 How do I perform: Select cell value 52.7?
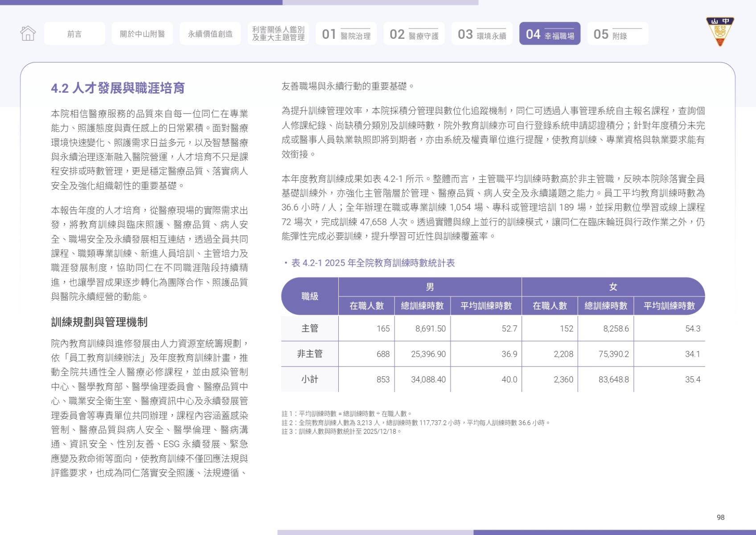509,329
